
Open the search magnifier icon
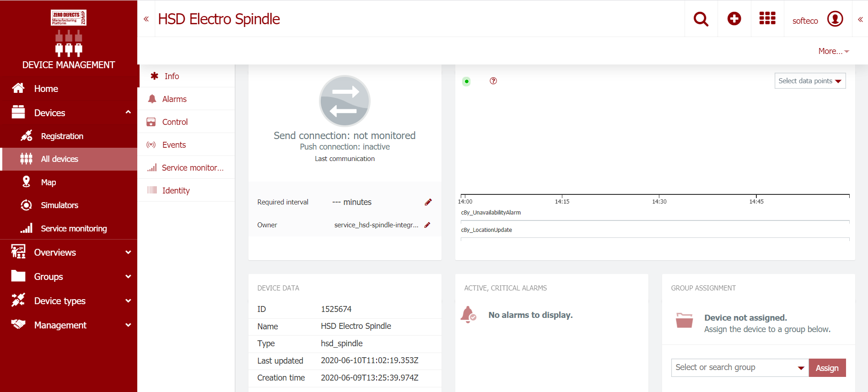701,19
